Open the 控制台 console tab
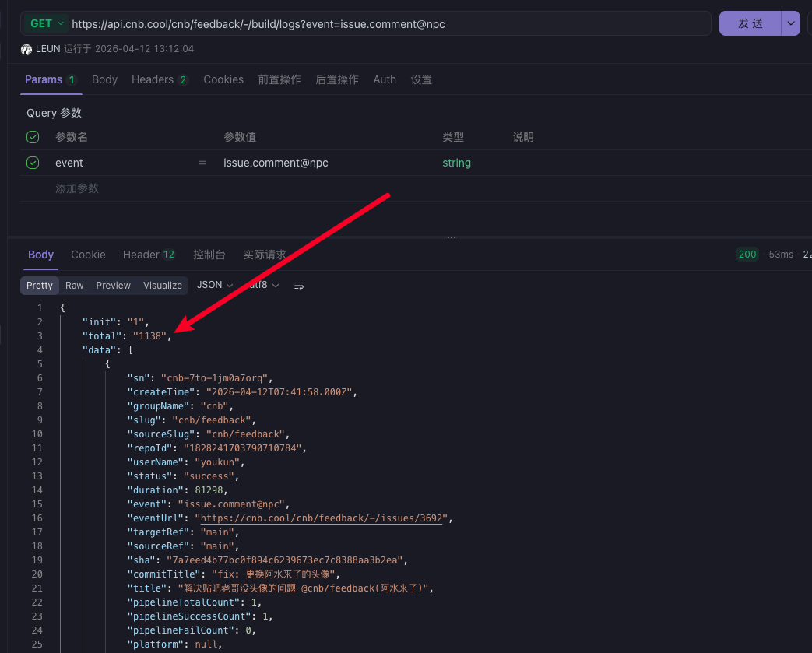 tap(209, 255)
